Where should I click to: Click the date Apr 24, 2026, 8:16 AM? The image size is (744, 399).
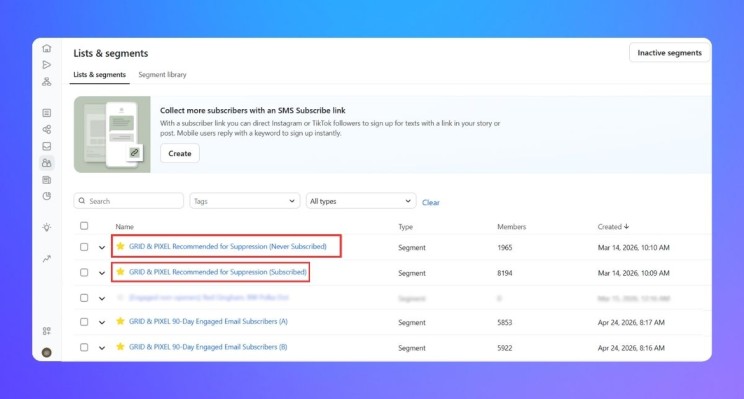click(631, 348)
